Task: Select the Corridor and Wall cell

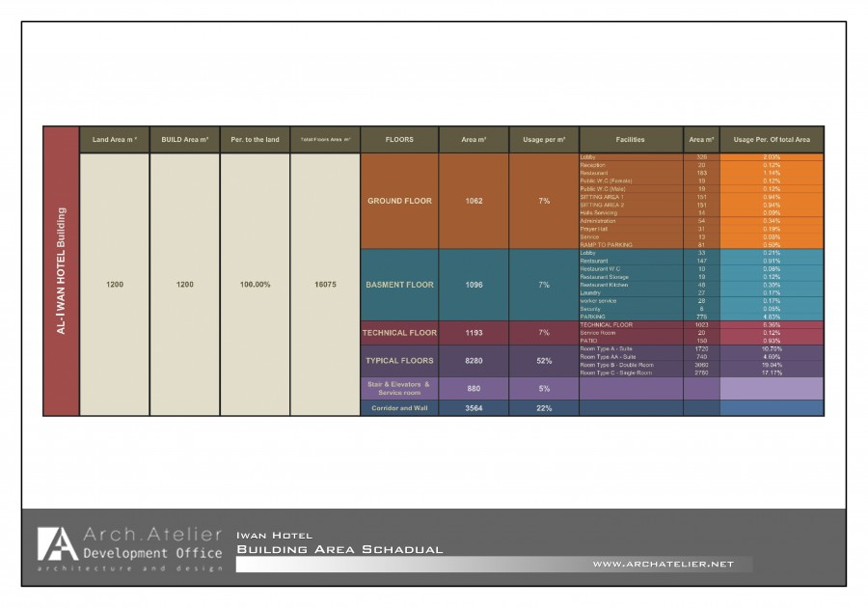Action: click(x=399, y=408)
